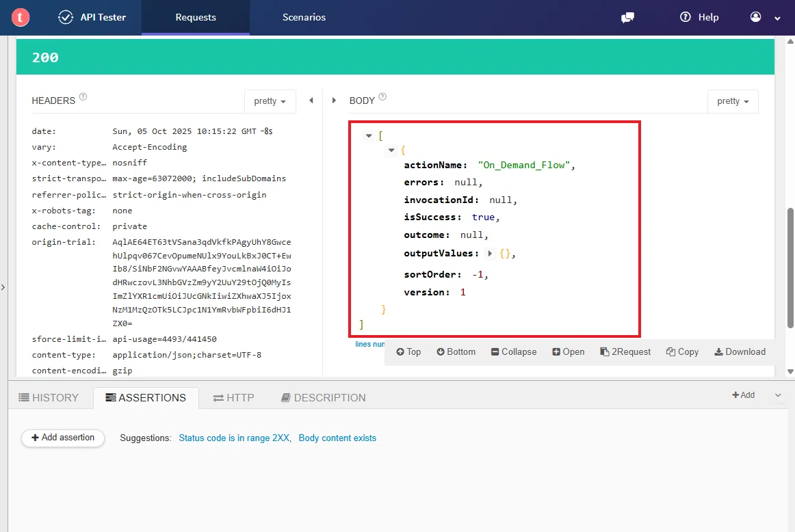Click the Talend logo icon
Viewport: 795px width, 532px height.
(21, 17)
